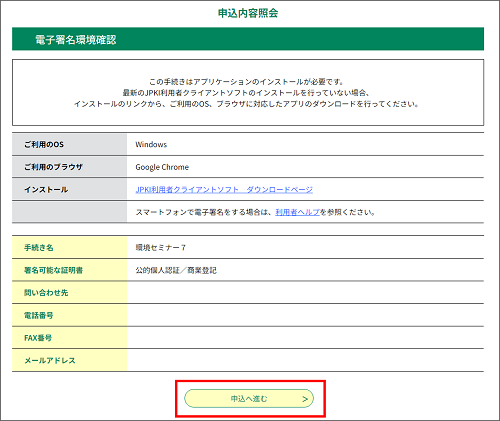Select the インストール label cell

(x=69, y=189)
